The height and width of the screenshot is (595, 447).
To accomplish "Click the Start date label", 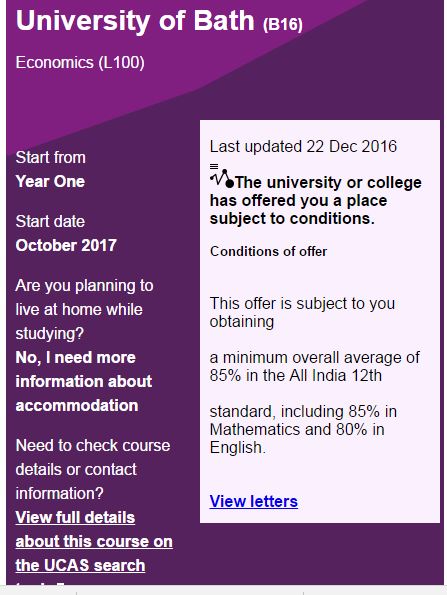I will 50,221.
